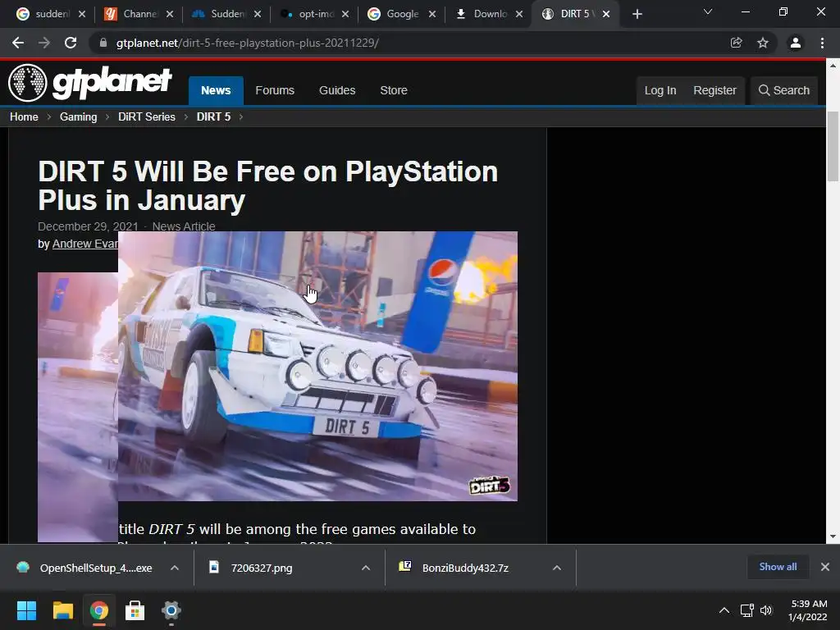Show hidden system tray icons
Image resolution: width=840 pixels, height=630 pixels.
coord(724,610)
